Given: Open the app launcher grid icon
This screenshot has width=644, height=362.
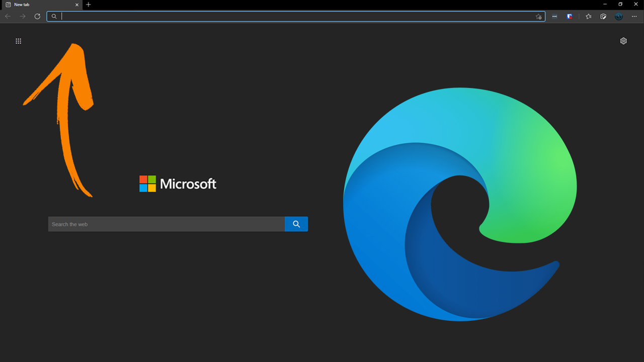Looking at the screenshot, I should (19, 41).
